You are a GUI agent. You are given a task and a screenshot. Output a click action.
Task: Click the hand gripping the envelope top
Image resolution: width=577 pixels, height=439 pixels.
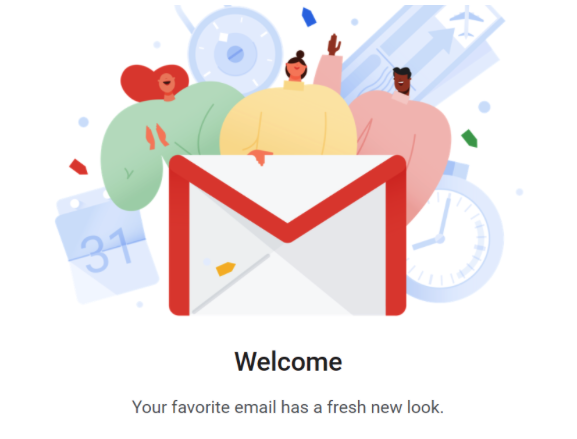pos(260,157)
